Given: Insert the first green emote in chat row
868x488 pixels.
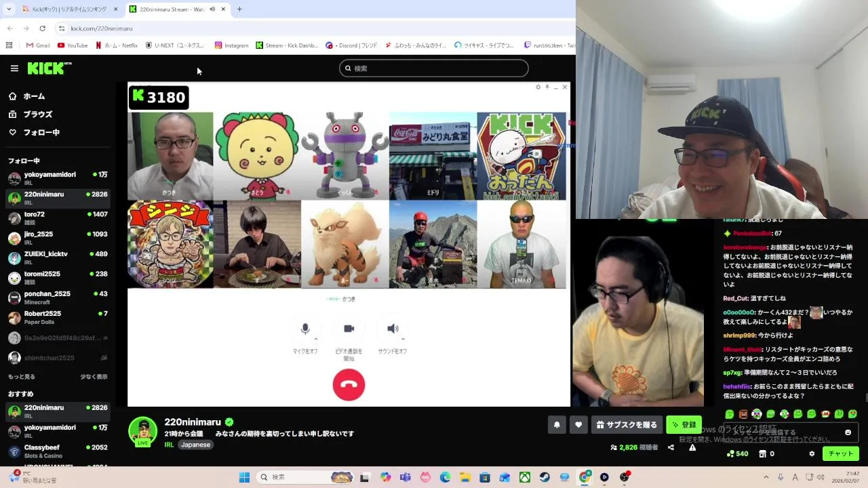Looking at the screenshot, I should click(730, 413).
